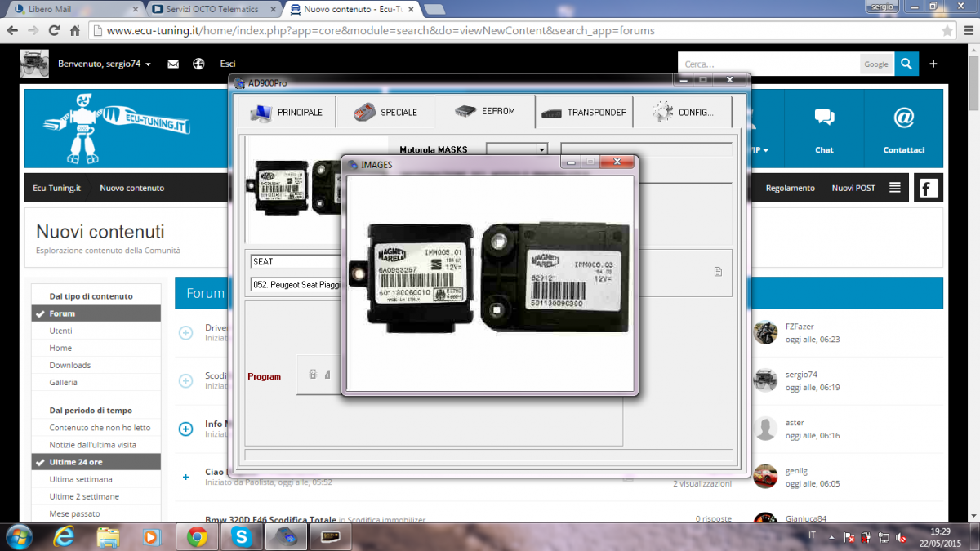Screen dimensions: 980x551
Task: Select the Utenti content type filter
Action: click(96, 331)
